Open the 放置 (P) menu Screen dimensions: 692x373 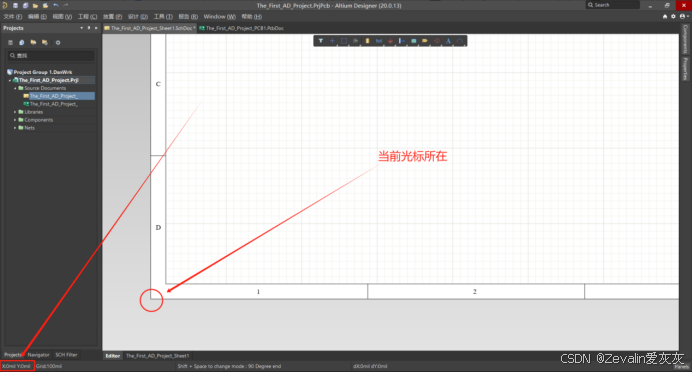click(x=113, y=16)
